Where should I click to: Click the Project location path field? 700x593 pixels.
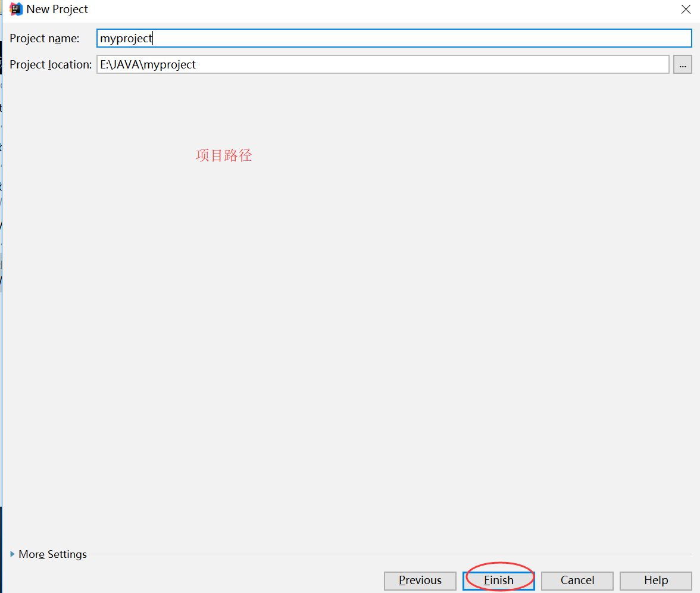pos(383,65)
